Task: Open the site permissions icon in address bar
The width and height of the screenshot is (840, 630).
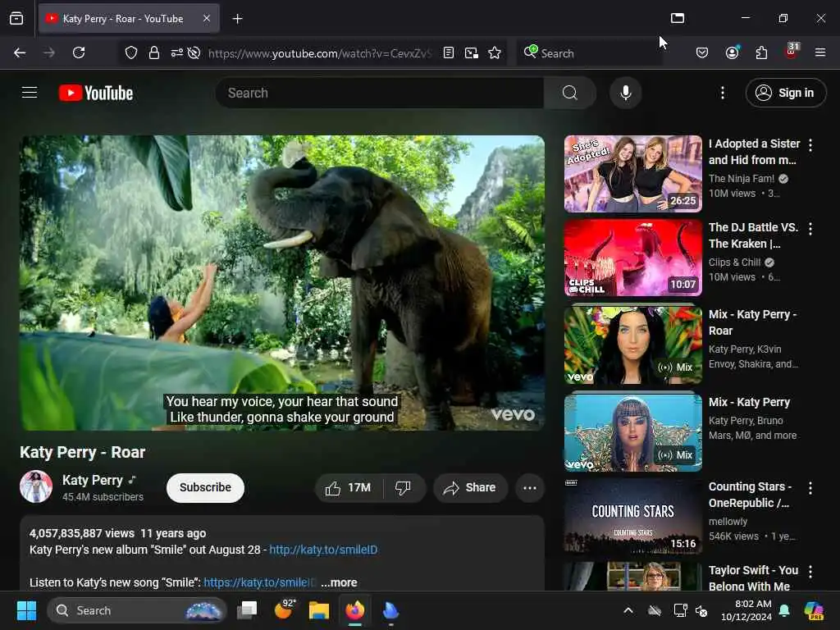Action: pyautogui.click(x=177, y=52)
